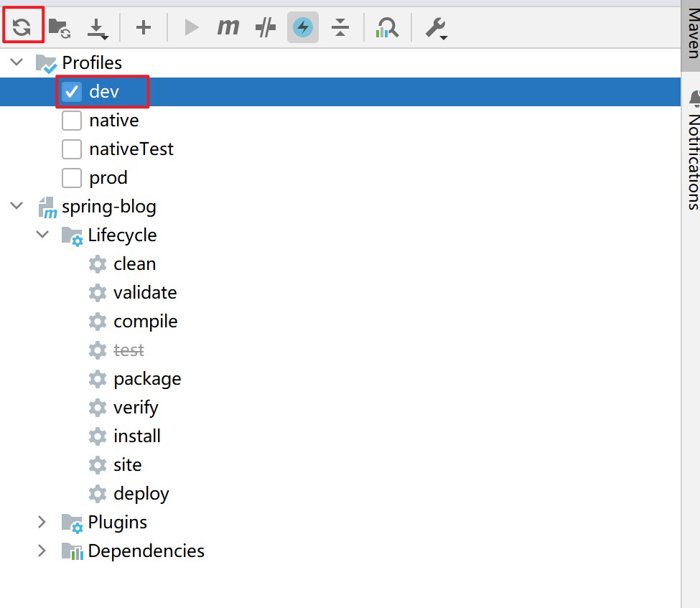Select the Profiles label
Screen dimensions: 700x608
[92, 63]
